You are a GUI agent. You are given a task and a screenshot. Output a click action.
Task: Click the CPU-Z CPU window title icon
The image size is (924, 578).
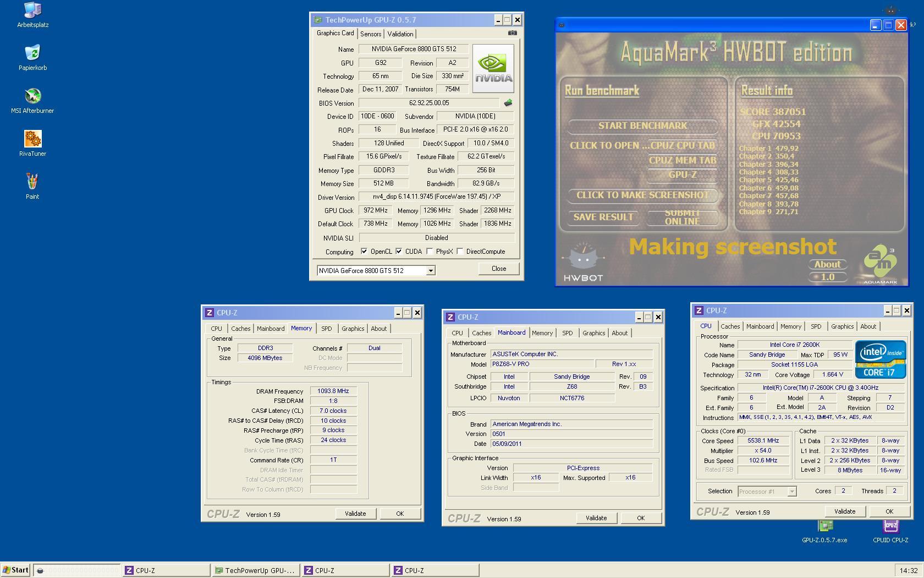[x=699, y=310]
